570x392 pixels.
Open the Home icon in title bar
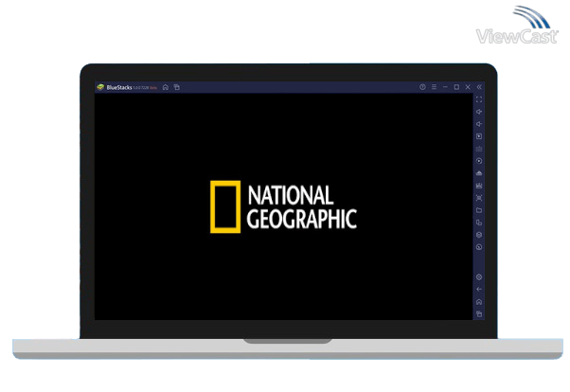tap(166, 87)
